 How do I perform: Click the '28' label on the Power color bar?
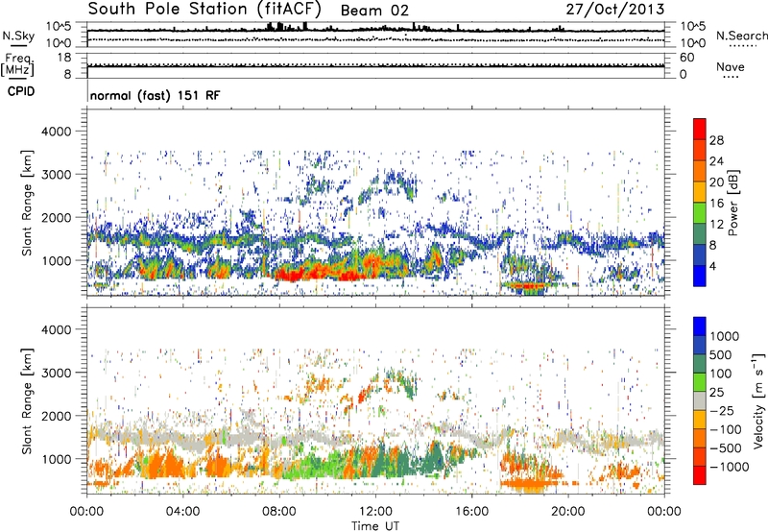click(x=716, y=140)
